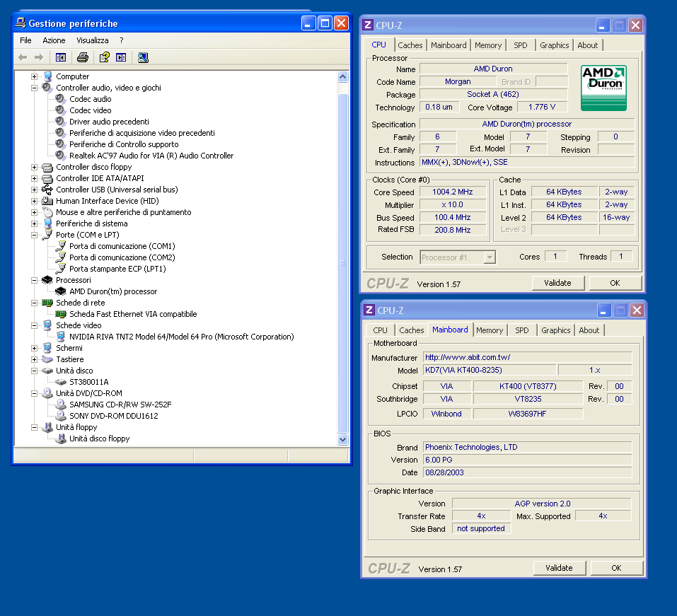
Task: Maximize the Gestione periferiche window
Action: [325, 23]
